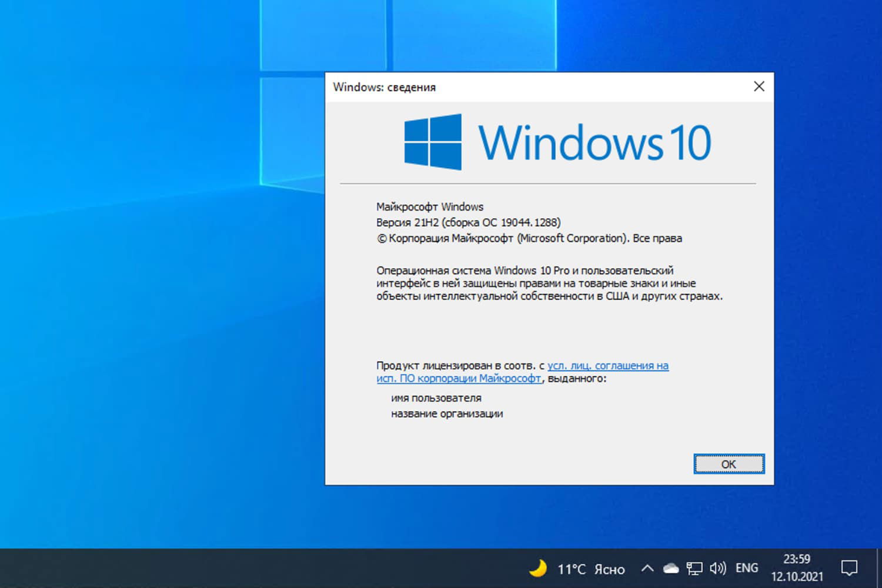Click the network status icon in the taskbar

(x=696, y=568)
